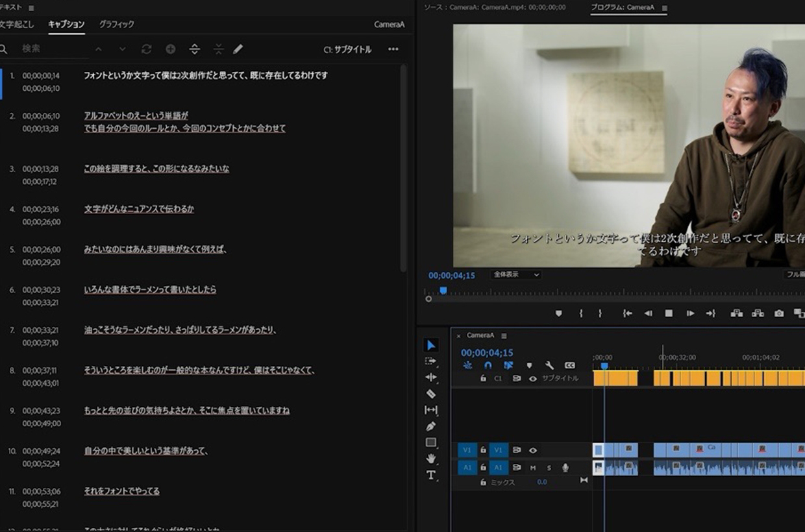Open the zoom level 全体表示 dropdown

click(517, 274)
